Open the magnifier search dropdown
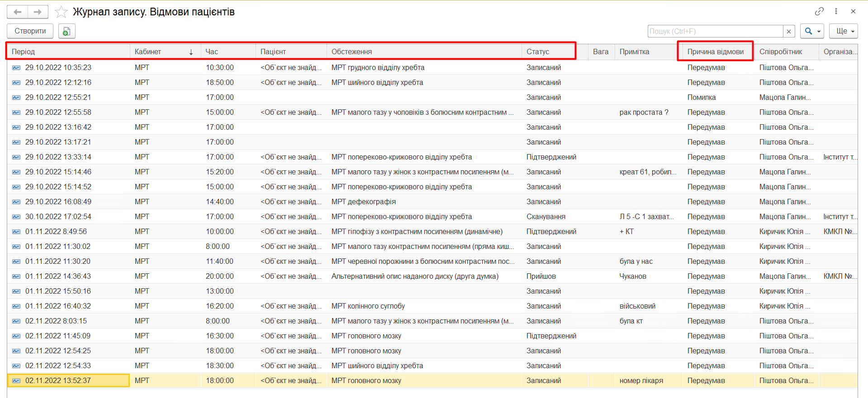 (x=811, y=31)
